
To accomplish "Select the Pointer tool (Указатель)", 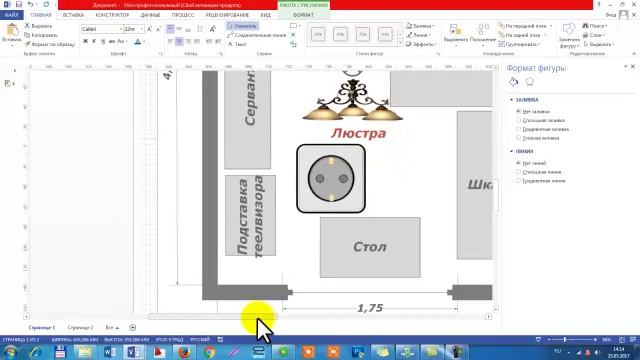I will pyautogui.click(x=242, y=26).
